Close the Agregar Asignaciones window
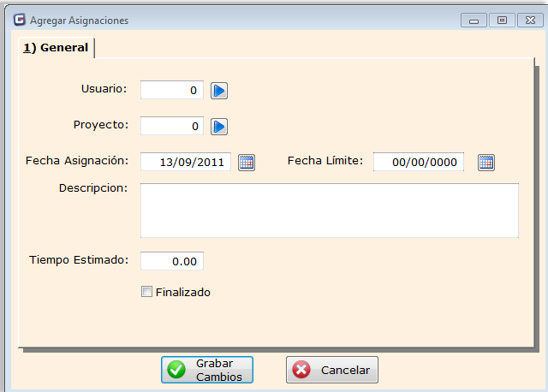This screenshot has height=392, width=548. coord(529,20)
